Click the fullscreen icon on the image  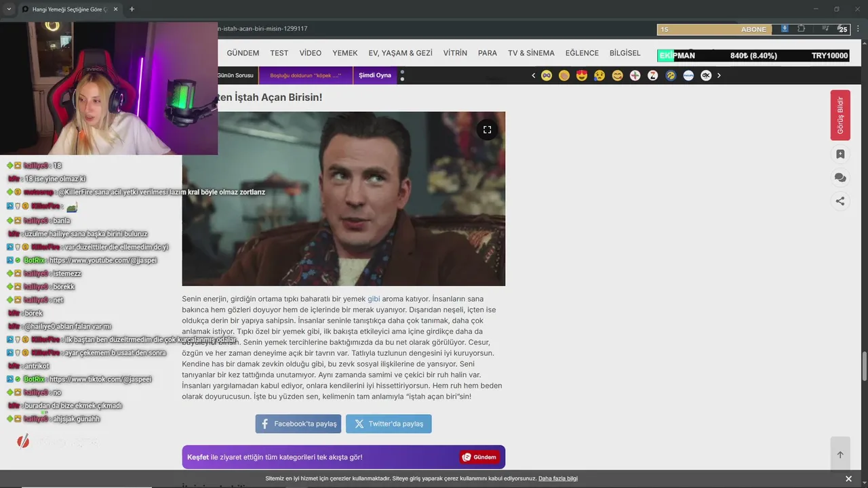(x=487, y=129)
